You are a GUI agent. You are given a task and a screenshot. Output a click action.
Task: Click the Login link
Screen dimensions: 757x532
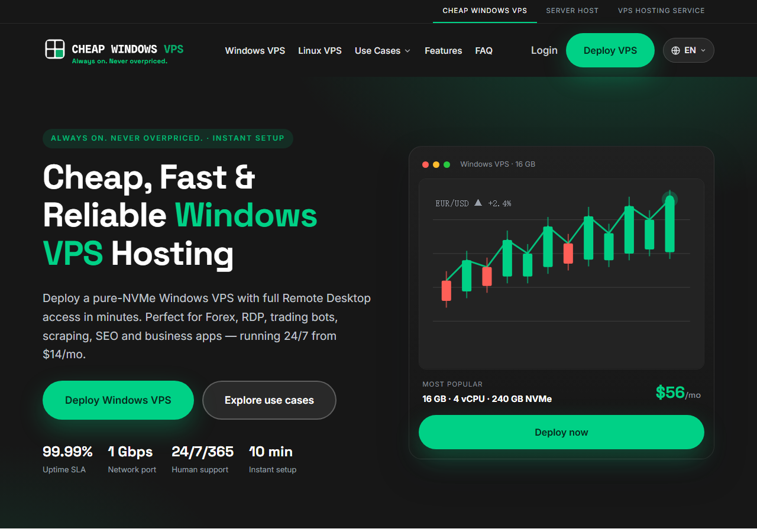(x=544, y=50)
